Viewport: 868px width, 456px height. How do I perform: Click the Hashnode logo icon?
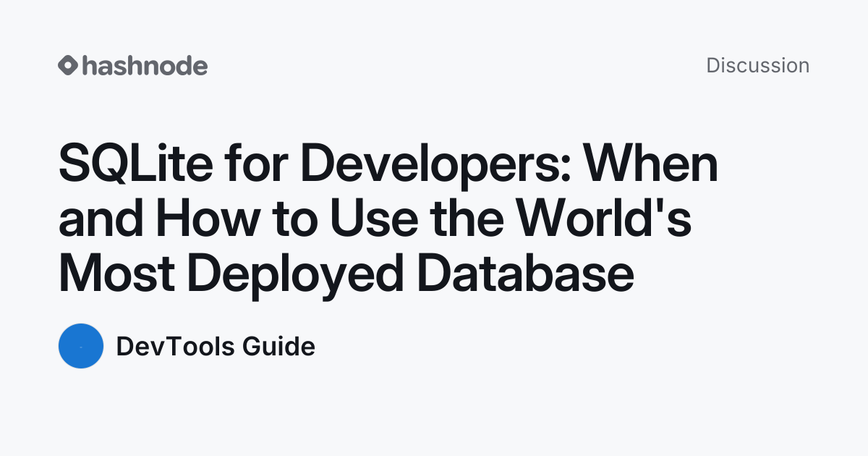(x=68, y=66)
